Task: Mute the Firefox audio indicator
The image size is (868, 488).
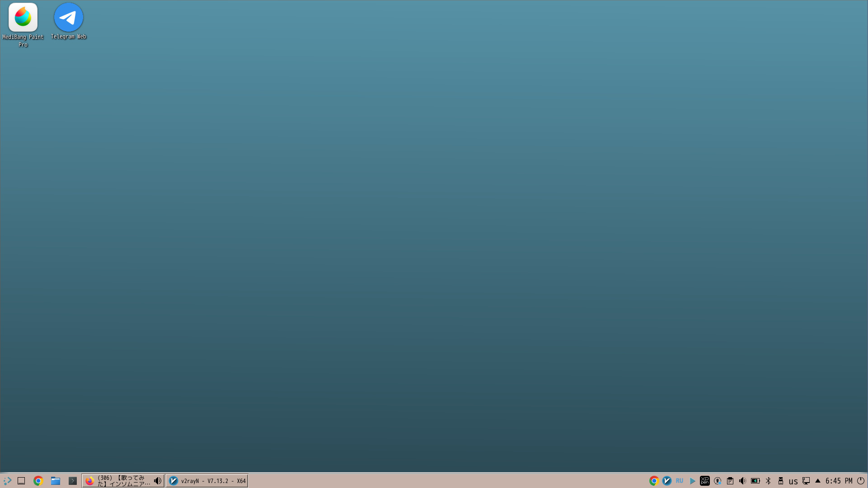Action: tap(158, 481)
